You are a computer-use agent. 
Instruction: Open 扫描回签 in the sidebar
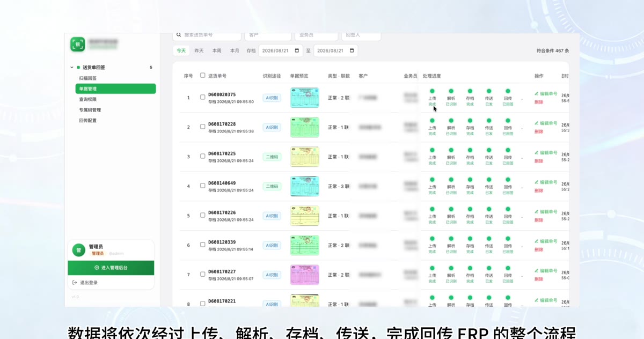88,78
